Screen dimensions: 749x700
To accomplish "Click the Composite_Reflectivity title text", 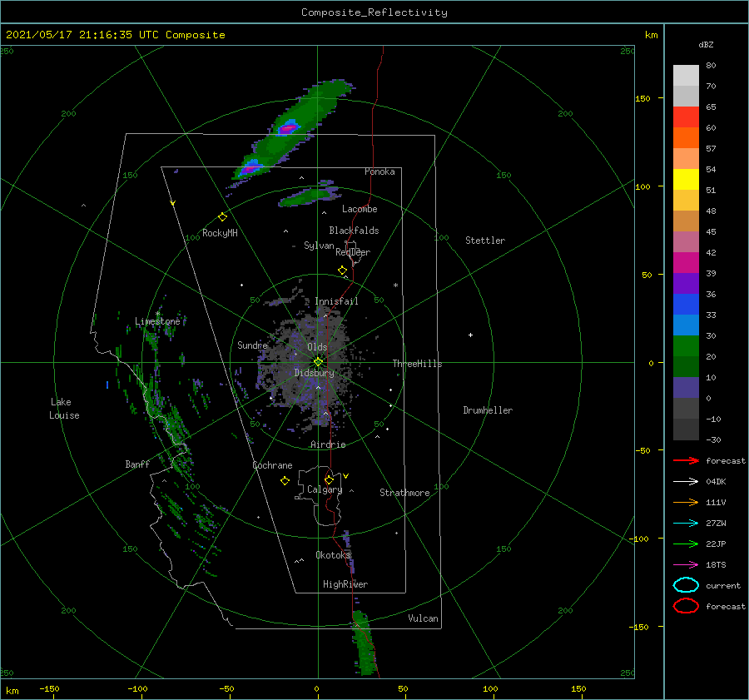I will tap(374, 12).
